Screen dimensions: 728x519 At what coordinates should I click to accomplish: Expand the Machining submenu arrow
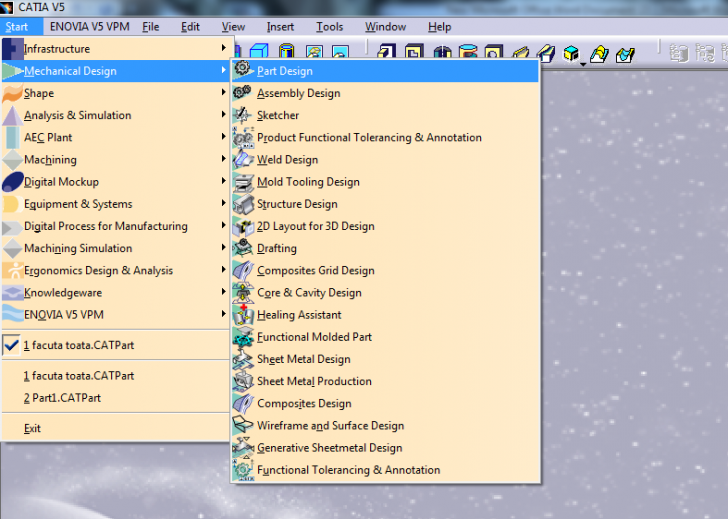coord(223,159)
